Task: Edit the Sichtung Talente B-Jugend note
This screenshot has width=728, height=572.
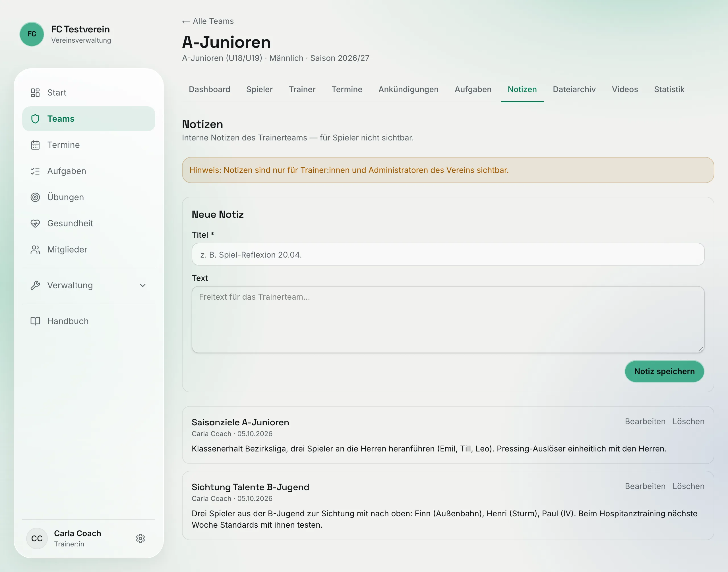Action: (645, 486)
